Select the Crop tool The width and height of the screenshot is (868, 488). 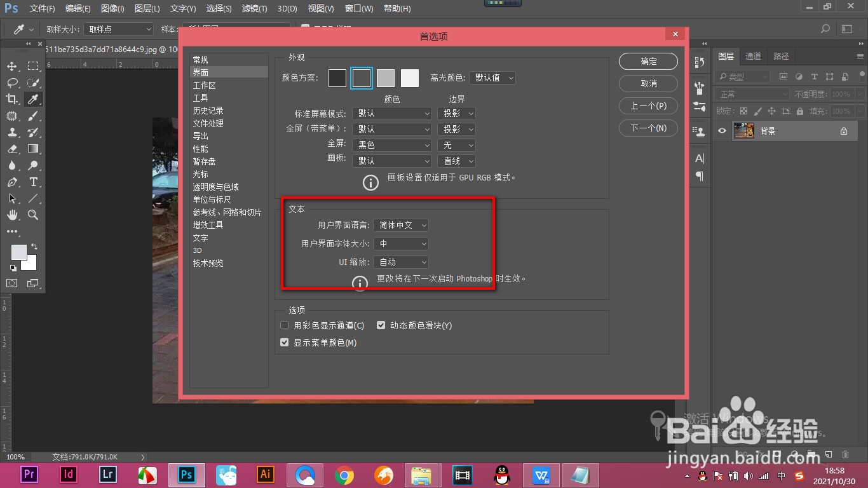point(11,98)
